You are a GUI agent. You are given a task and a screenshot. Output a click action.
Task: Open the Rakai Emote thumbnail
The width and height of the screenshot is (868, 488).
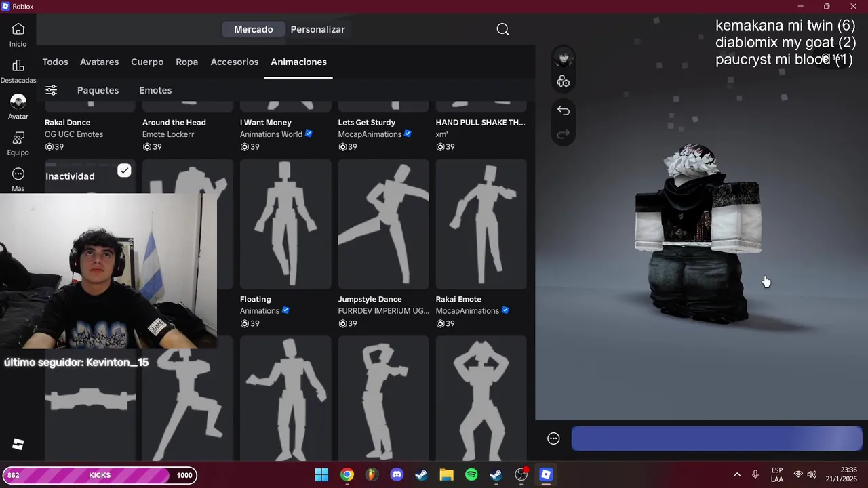pyautogui.click(x=481, y=224)
